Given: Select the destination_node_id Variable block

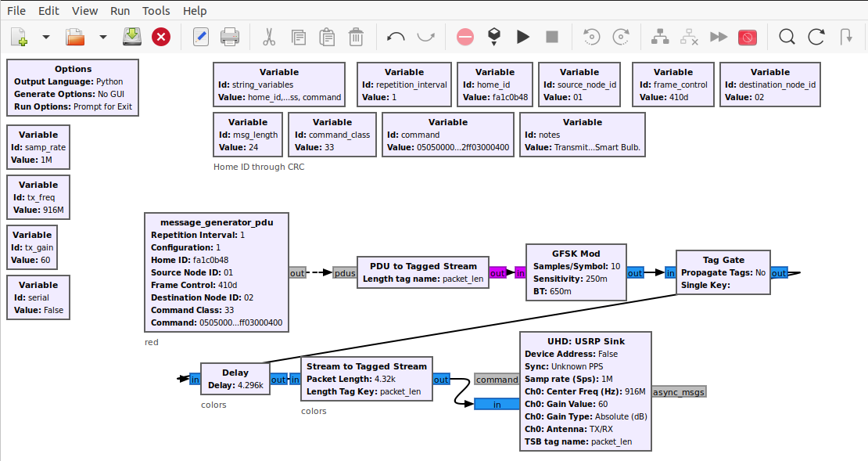Looking at the screenshot, I should click(770, 85).
